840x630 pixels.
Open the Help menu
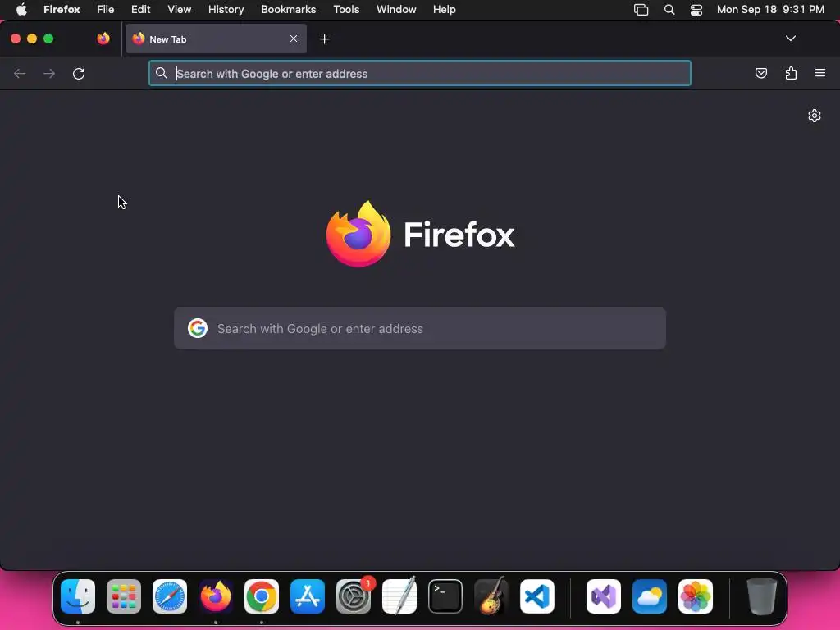(x=444, y=10)
